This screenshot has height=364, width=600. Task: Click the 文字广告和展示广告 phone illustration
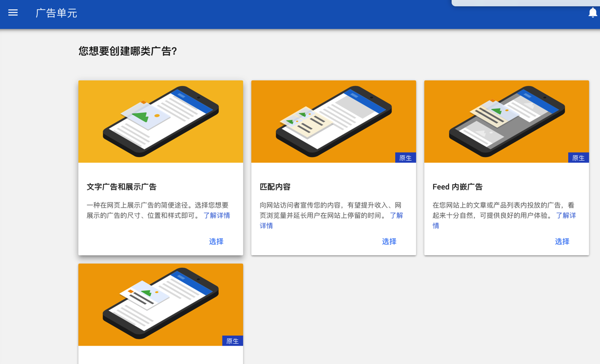(161, 122)
